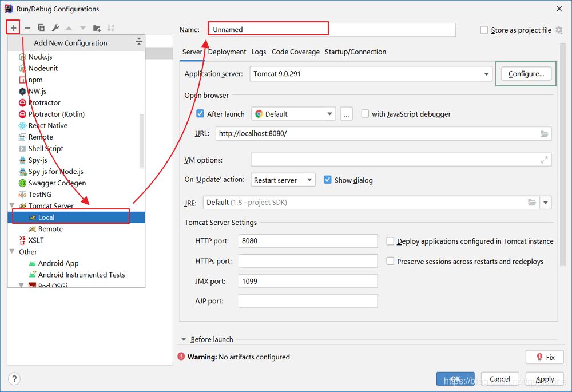Click the wrench Edit Templates icon
The width and height of the screenshot is (572, 392).
click(x=55, y=27)
